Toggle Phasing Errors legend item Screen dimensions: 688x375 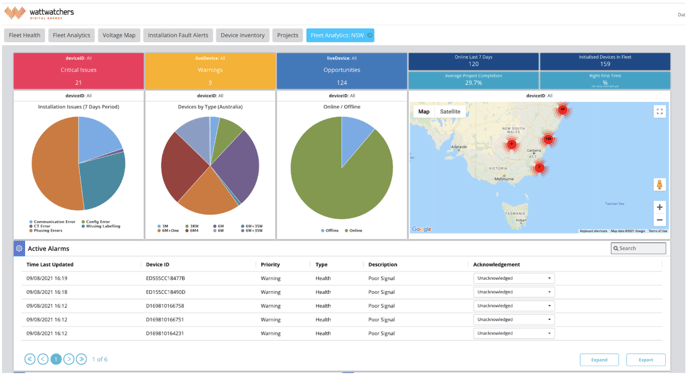pos(46,231)
